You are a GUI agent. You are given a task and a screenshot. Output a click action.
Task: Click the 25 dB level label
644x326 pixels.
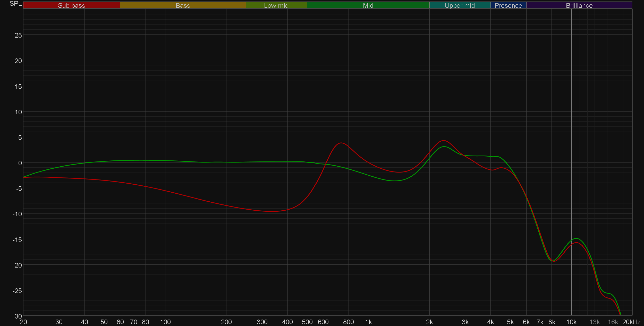tap(18, 35)
